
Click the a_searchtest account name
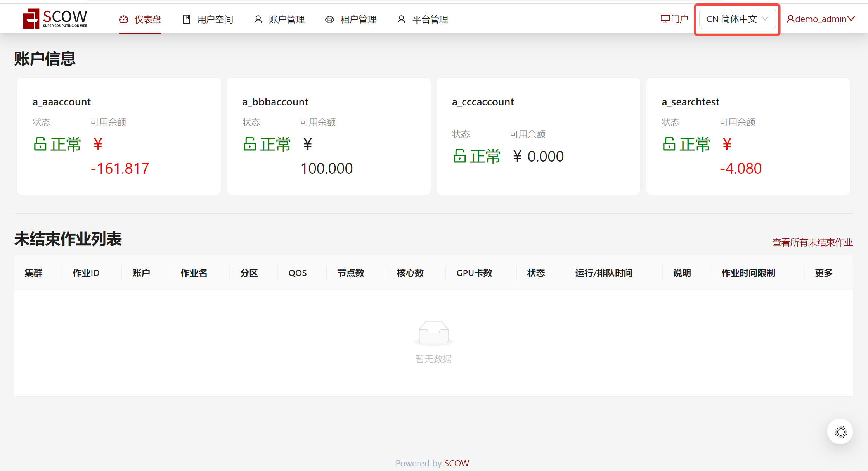690,102
